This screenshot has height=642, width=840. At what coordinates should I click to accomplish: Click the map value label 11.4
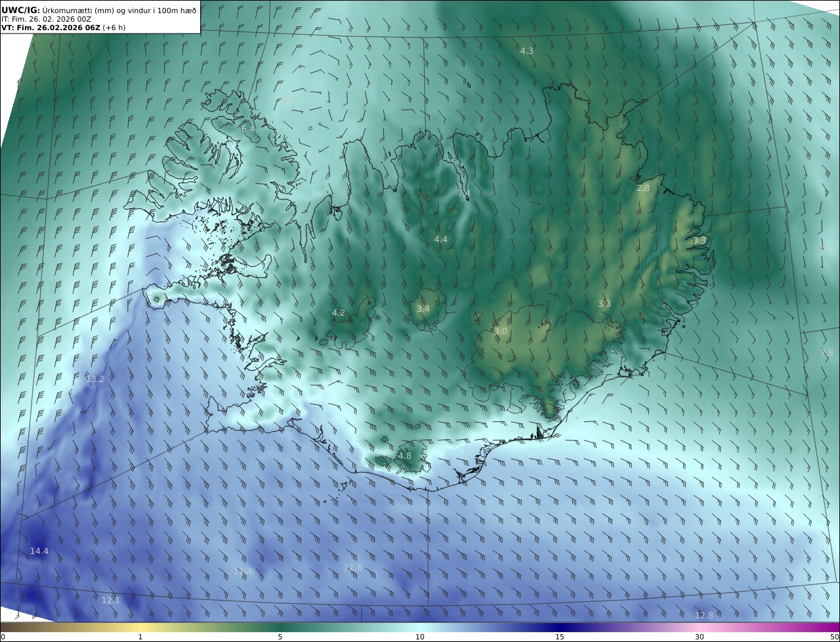[243, 572]
